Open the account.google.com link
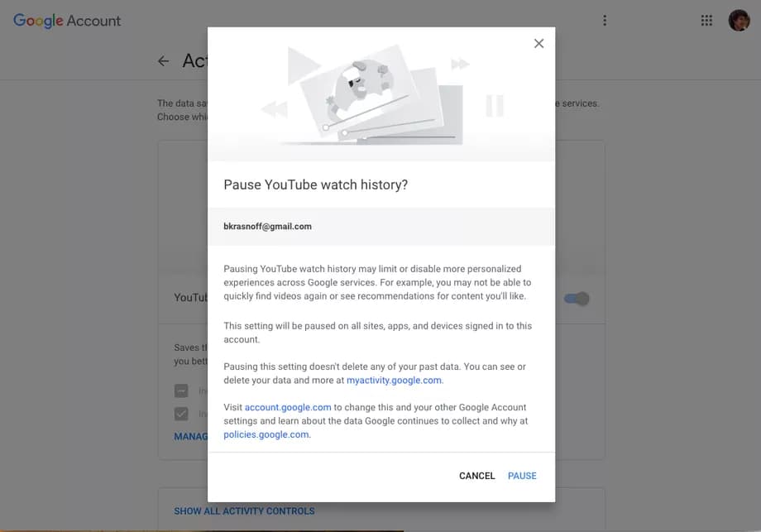The image size is (761, 532). (288, 407)
